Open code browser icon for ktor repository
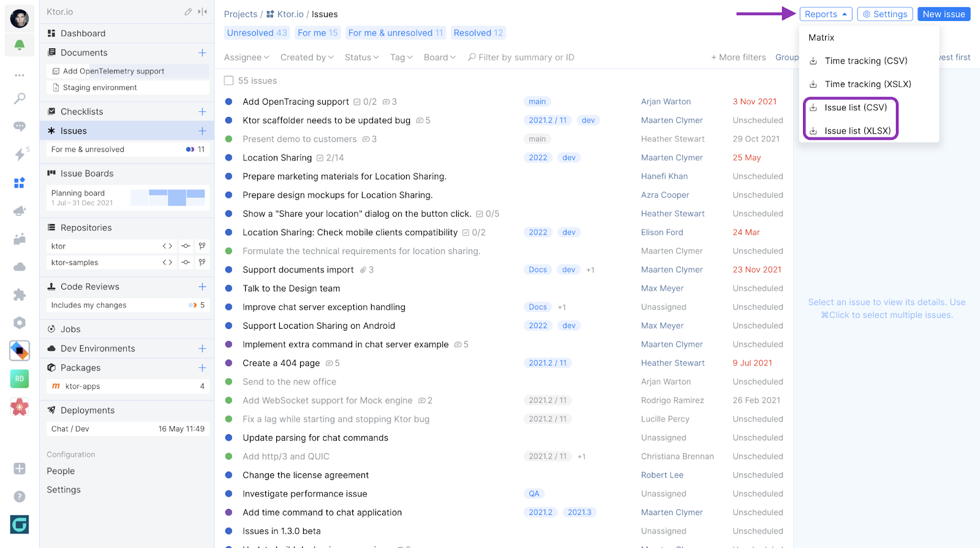The height and width of the screenshot is (548, 980). tap(167, 246)
